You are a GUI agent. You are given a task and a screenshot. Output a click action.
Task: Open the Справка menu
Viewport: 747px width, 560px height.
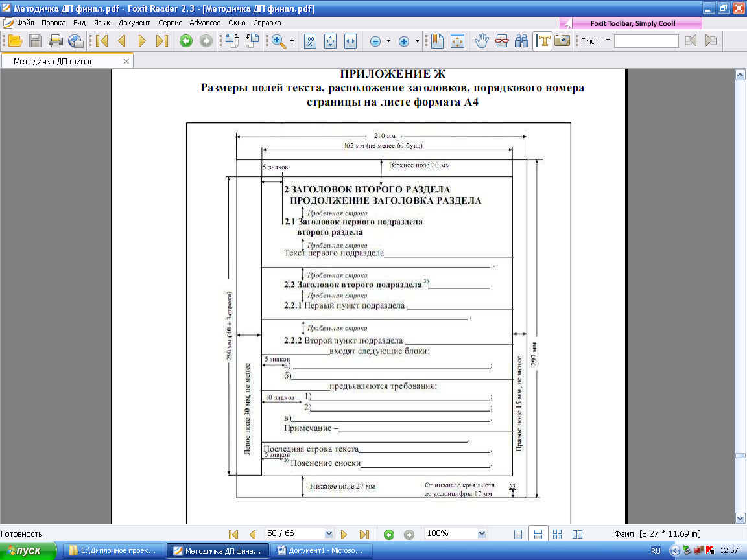pyautogui.click(x=267, y=23)
